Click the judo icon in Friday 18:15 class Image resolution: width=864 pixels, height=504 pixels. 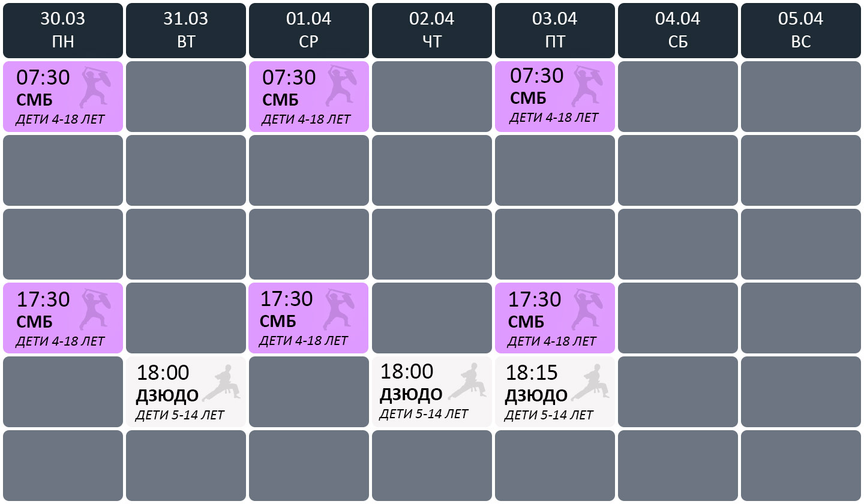(590, 382)
